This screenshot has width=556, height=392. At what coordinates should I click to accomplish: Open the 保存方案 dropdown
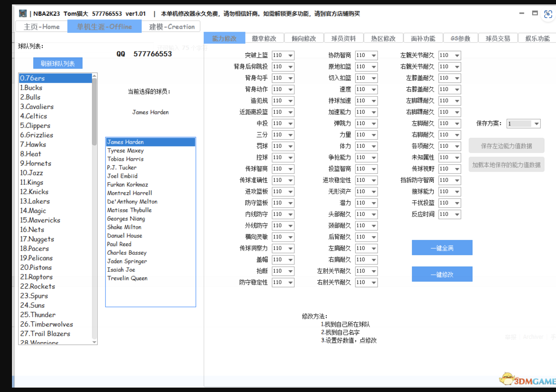(x=536, y=124)
